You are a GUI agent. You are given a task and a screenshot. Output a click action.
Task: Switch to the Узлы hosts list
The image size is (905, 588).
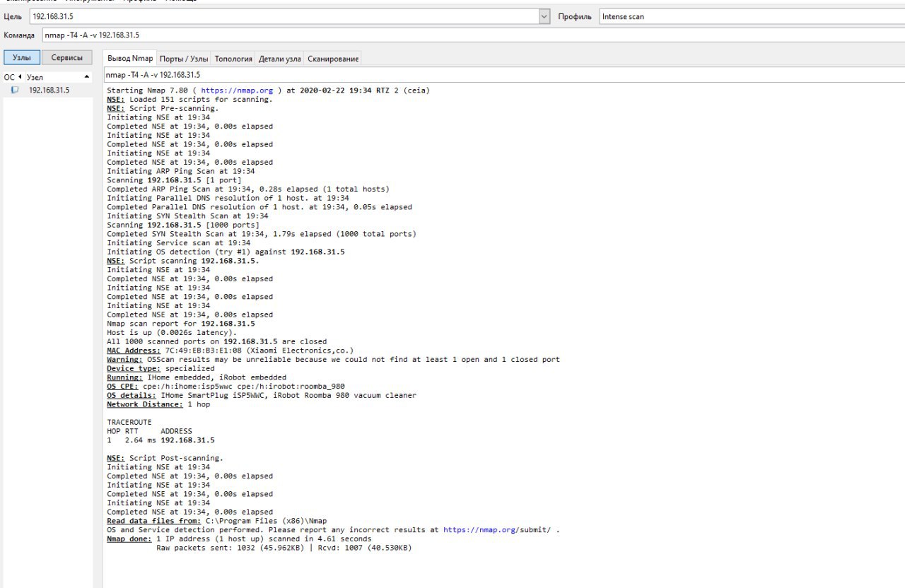(x=21, y=58)
